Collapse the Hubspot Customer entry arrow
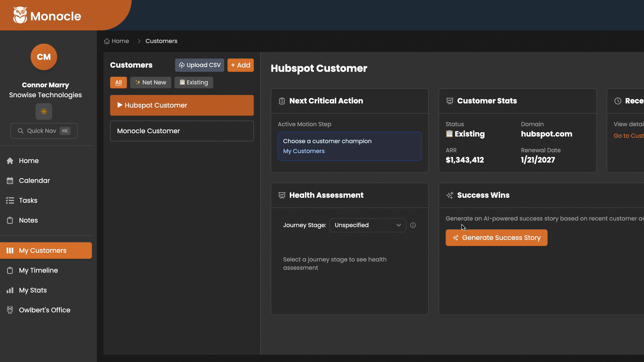Screen dimensions: 644x362 point(120,105)
